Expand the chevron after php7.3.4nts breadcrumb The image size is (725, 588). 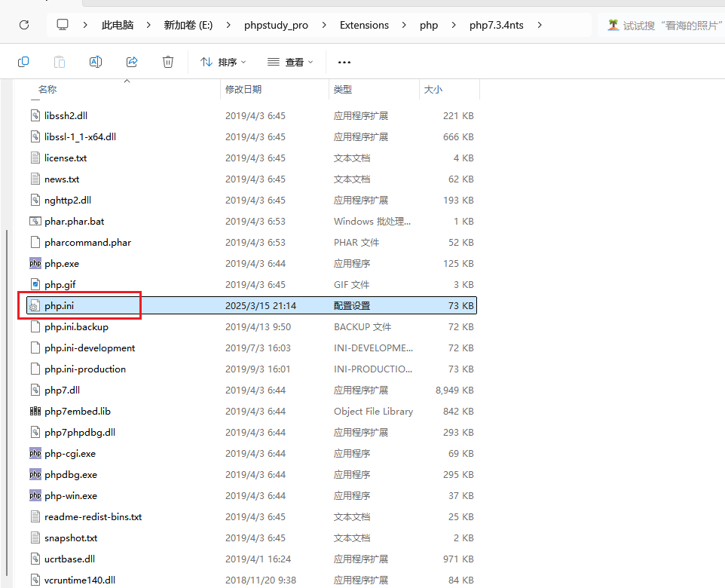[540, 24]
